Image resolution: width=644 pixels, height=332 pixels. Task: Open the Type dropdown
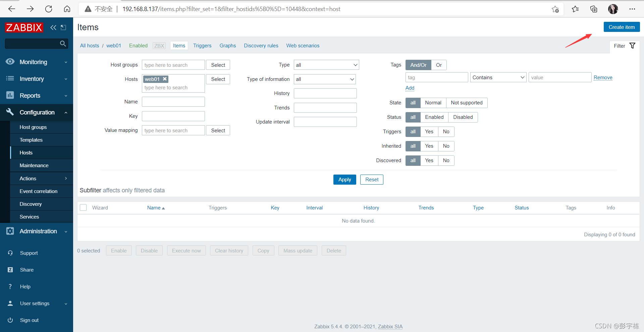pyautogui.click(x=326, y=65)
